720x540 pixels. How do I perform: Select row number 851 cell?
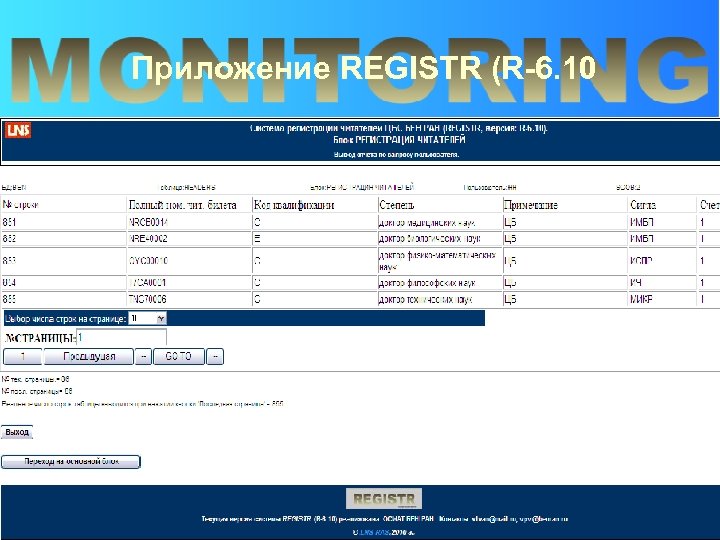pos(63,223)
